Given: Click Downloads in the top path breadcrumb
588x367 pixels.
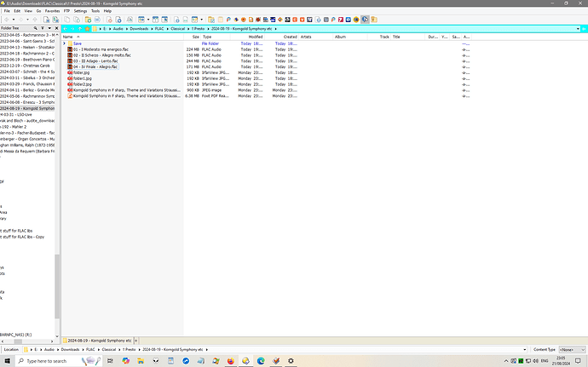Looking at the screenshot, I should (139, 29).
